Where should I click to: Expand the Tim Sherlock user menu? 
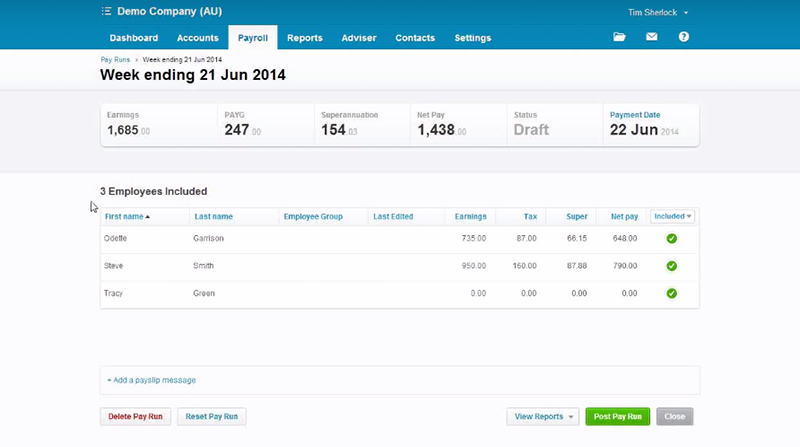coord(657,13)
